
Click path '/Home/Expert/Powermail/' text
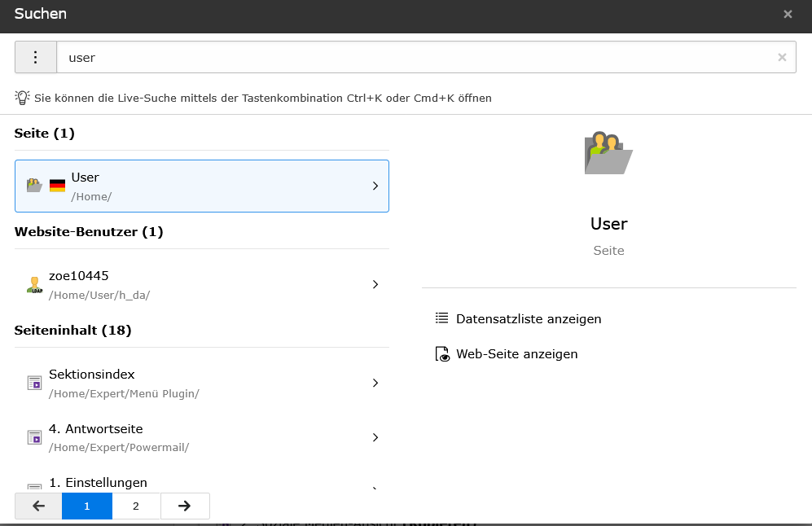(119, 447)
